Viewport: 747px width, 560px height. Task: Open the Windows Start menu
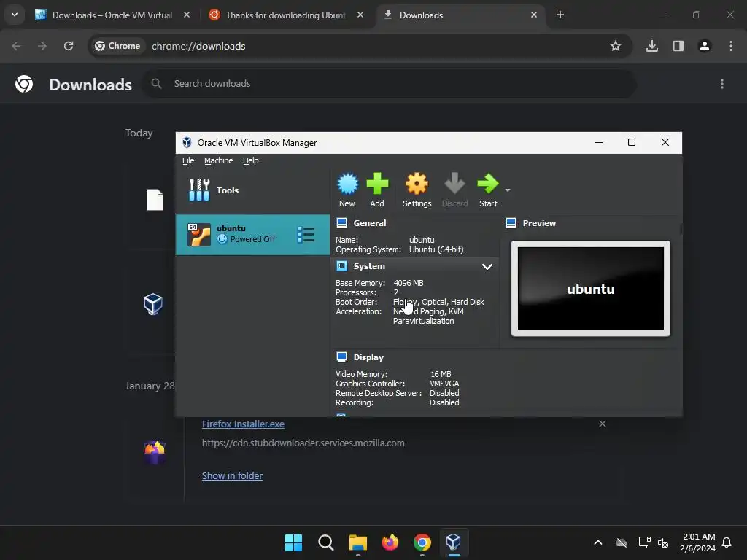293,542
